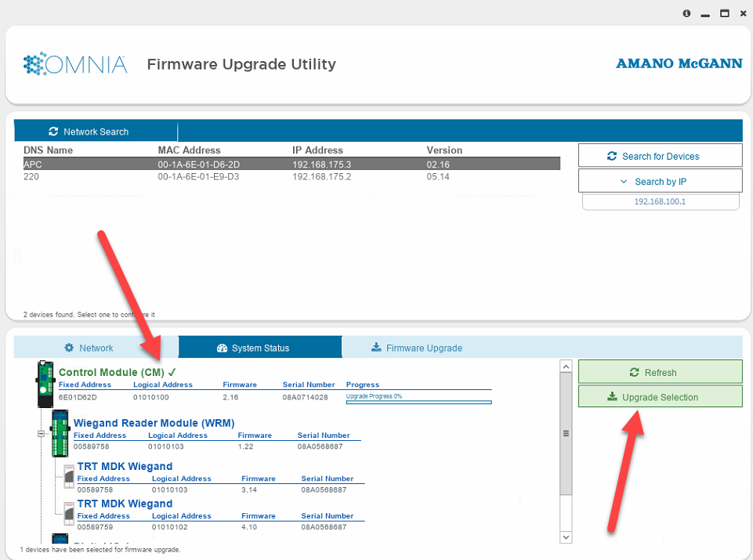Click the scroll up arrow in status list

pyautogui.click(x=566, y=367)
